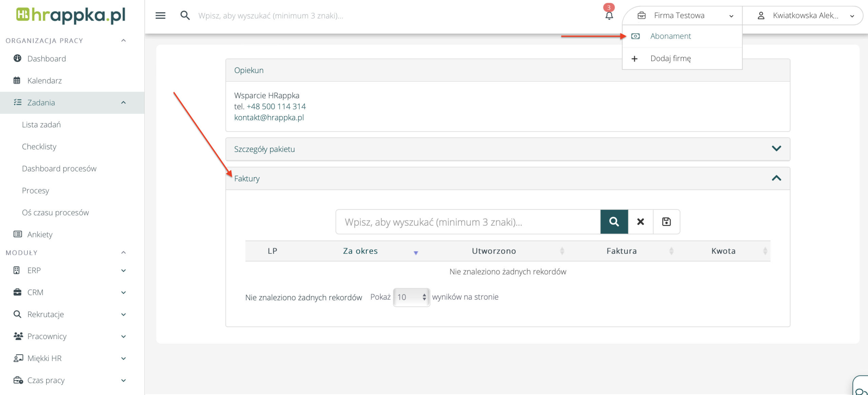This screenshot has height=395, width=868.
Task: Click the support phone number link
Action: point(276,107)
